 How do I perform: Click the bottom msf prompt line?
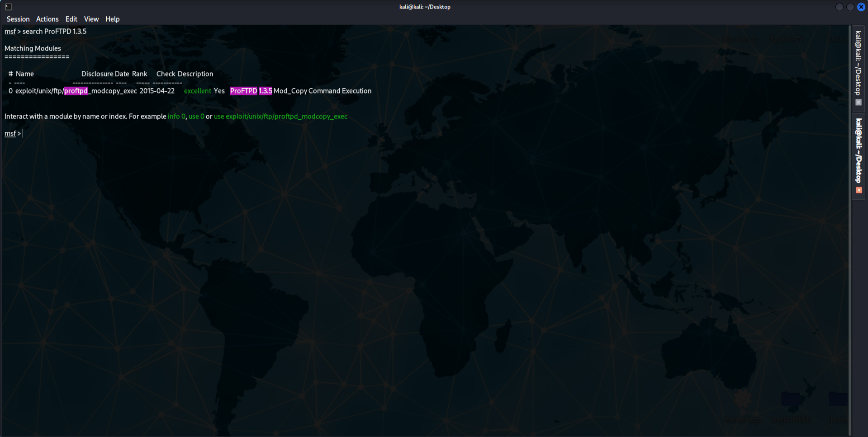click(14, 133)
